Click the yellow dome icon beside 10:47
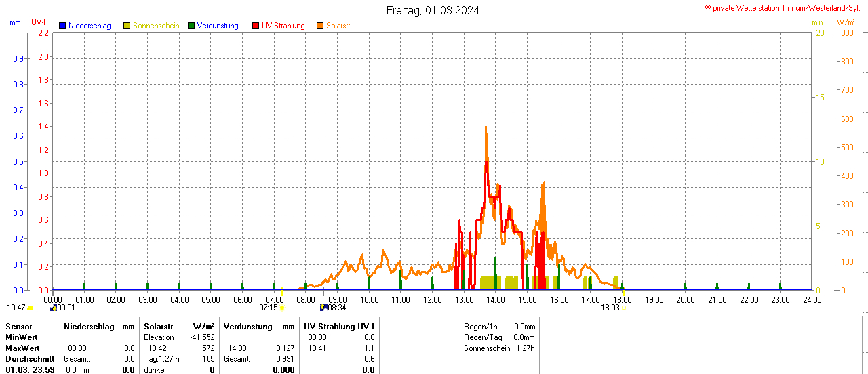The image size is (868, 374). coord(31,308)
